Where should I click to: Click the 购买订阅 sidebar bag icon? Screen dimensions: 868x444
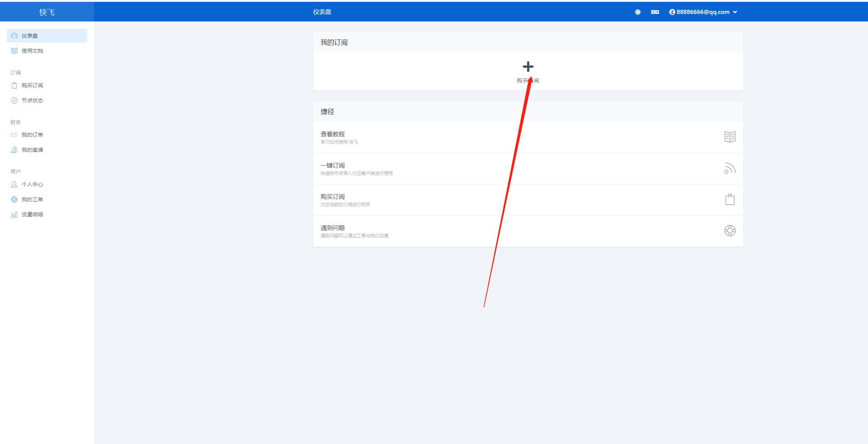pyautogui.click(x=14, y=85)
